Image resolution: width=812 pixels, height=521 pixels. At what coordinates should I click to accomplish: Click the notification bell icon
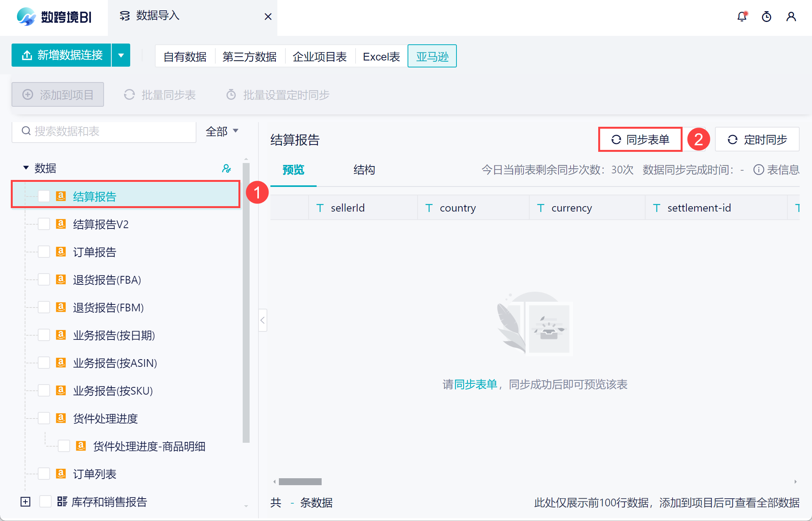pyautogui.click(x=742, y=17)
